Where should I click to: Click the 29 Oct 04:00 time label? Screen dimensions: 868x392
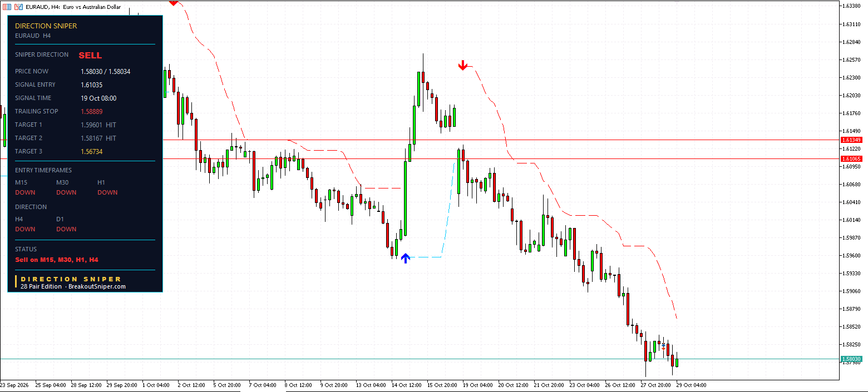(x=691, y=385)
